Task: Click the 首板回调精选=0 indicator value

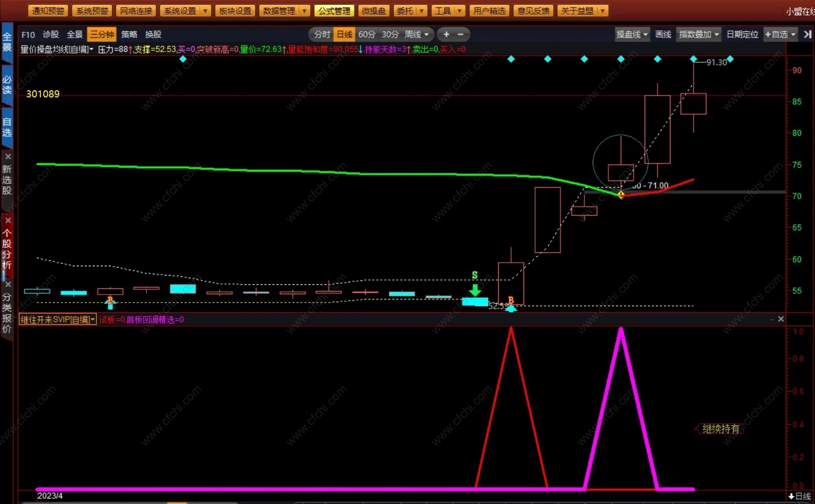Action: pyautogui.click(x=155, y=320)
